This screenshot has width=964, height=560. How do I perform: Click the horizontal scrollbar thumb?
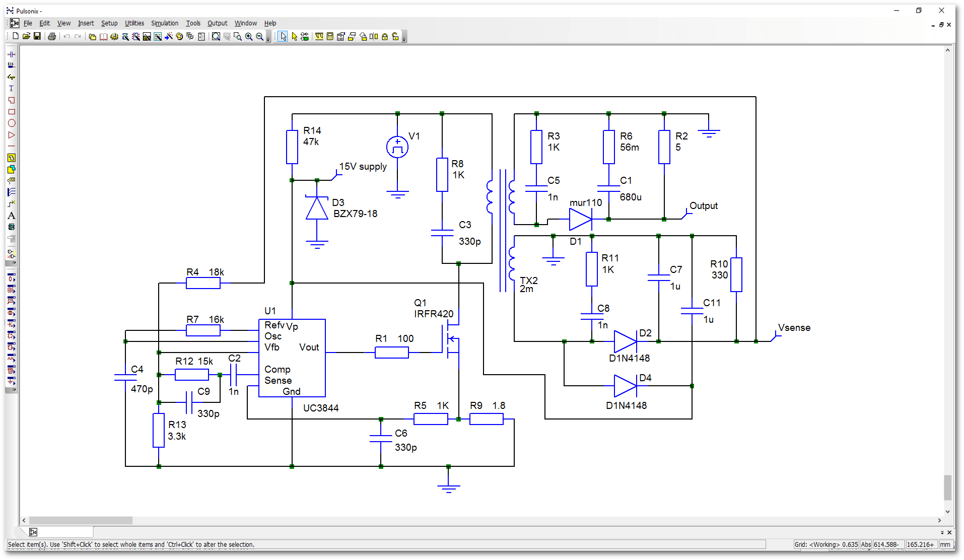81,520
